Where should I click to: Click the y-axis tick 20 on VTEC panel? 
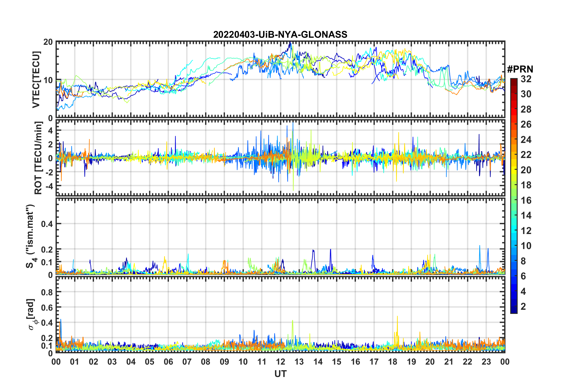tap(48, 42)
